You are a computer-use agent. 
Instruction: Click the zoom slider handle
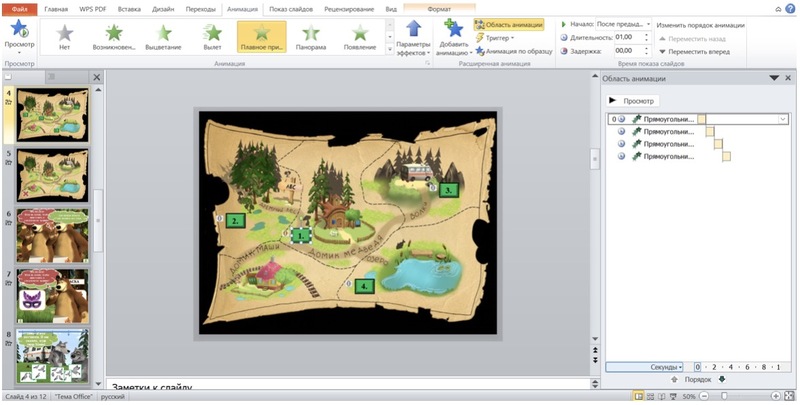[x=724, y=396]
